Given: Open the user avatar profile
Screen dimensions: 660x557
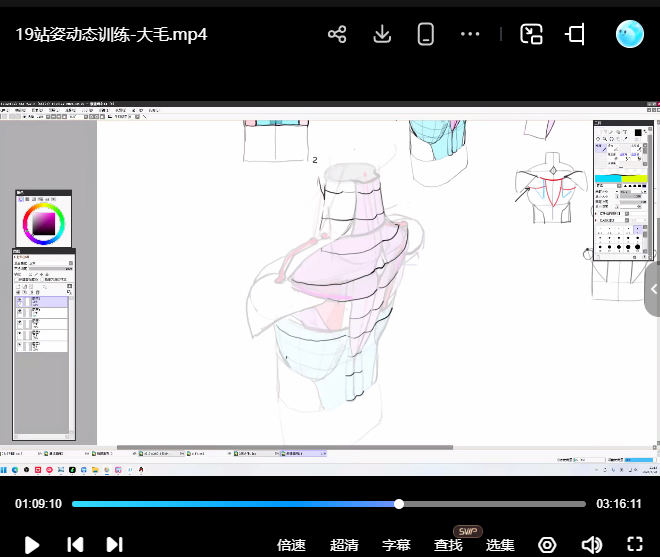Looking at the screenshot, I should point(629,34).
